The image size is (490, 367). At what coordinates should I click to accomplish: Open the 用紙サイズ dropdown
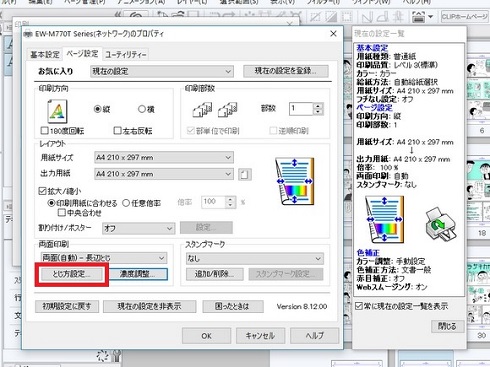point(164,157)
